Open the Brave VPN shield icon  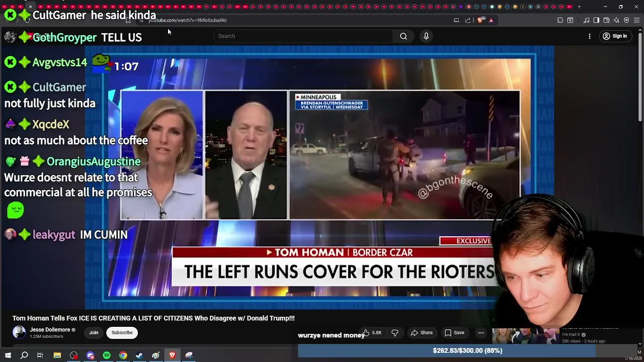626,20
